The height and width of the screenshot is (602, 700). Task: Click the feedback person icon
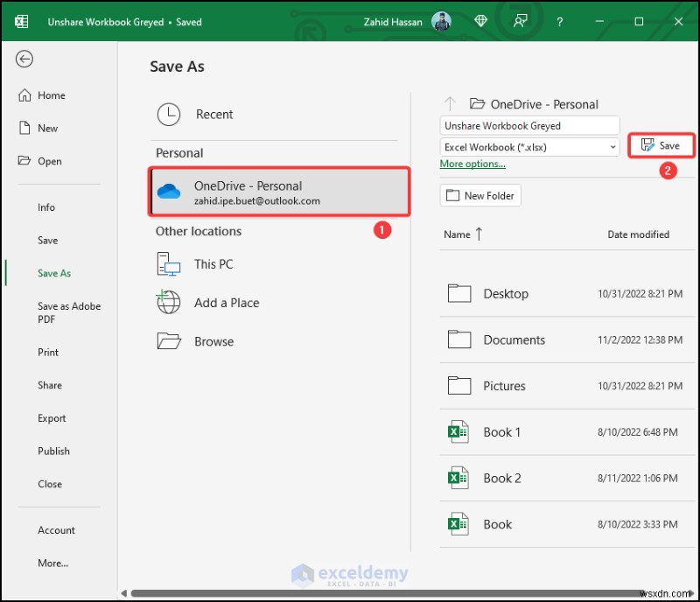(520, 21)
